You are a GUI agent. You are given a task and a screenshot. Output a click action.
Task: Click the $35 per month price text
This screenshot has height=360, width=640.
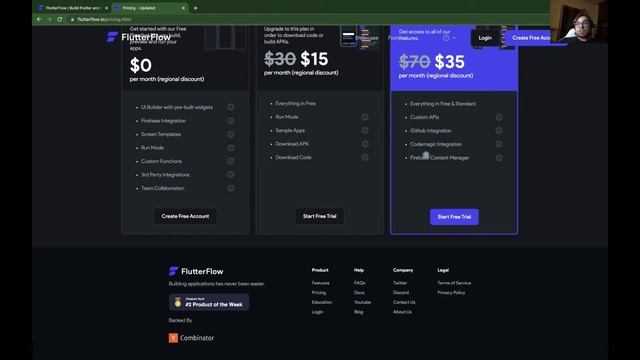click(449, 62)
